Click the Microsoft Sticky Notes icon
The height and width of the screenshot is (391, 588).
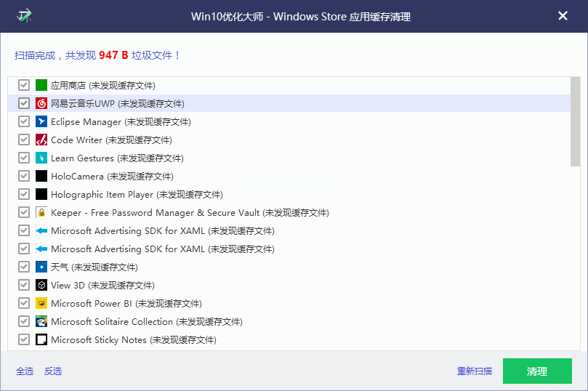[41, 339]
